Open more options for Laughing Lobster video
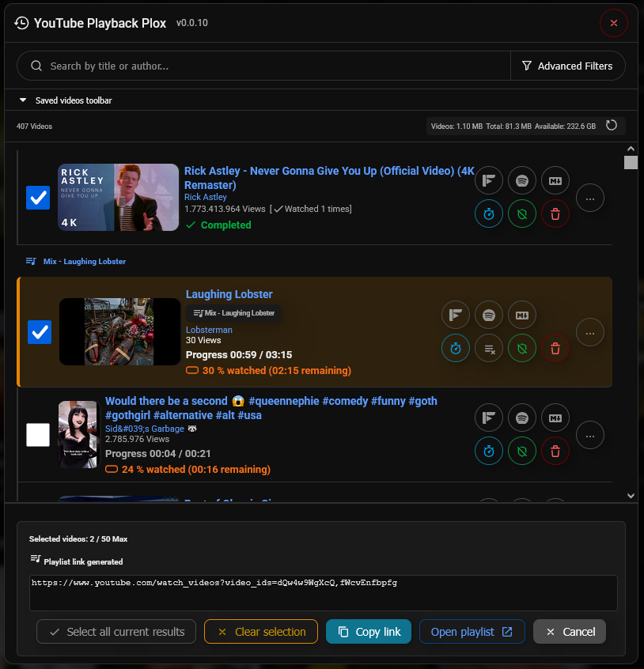Screen dimensions: 644x669 [x=590, y=332]
